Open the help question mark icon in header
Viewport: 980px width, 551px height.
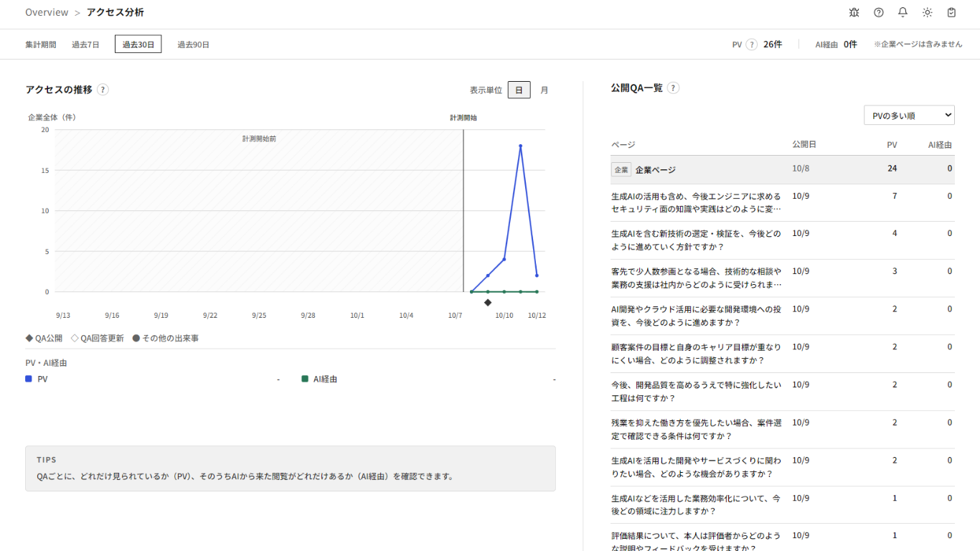878,12
